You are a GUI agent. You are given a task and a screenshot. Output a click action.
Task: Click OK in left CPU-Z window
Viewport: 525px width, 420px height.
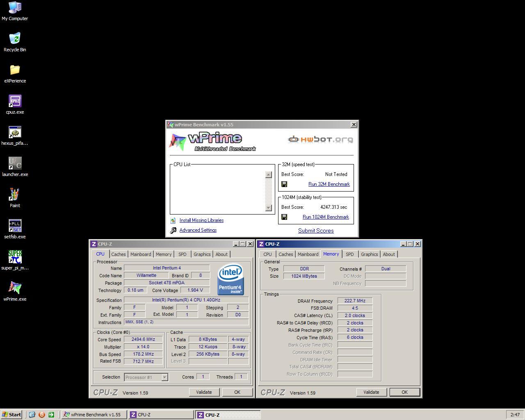(x=237, y=392)
